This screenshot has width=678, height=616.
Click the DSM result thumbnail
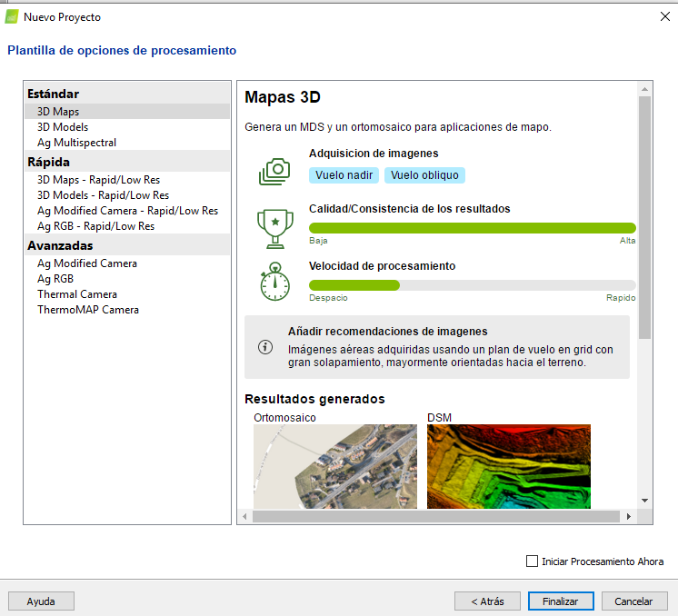[509, 466]
